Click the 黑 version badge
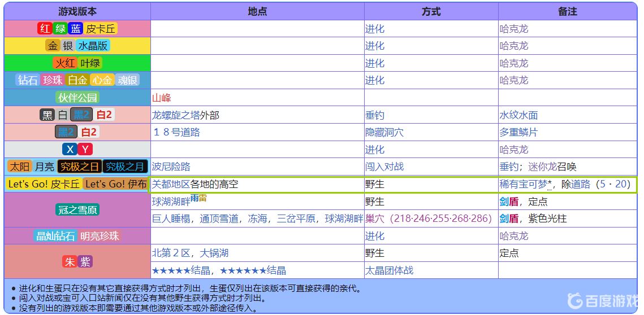Viewport: 644px width, 315px height. pyautogui.click(x=47, y=115)
